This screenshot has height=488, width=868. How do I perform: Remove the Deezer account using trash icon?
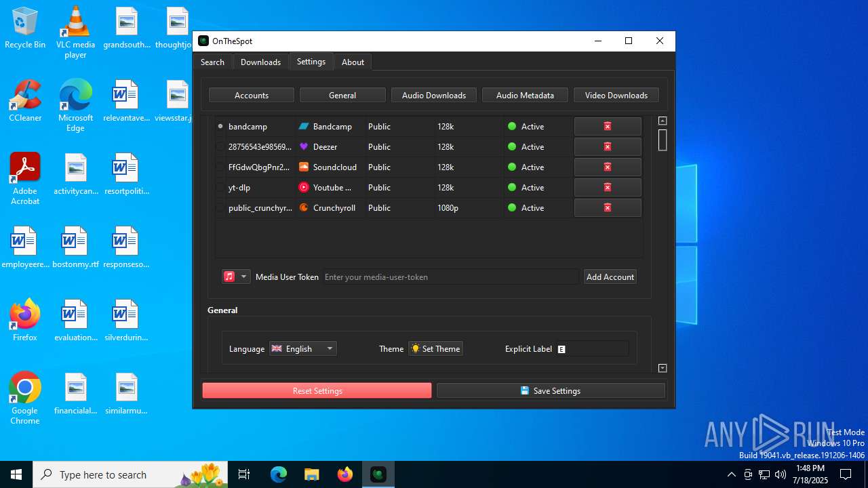tap(608, 146)
